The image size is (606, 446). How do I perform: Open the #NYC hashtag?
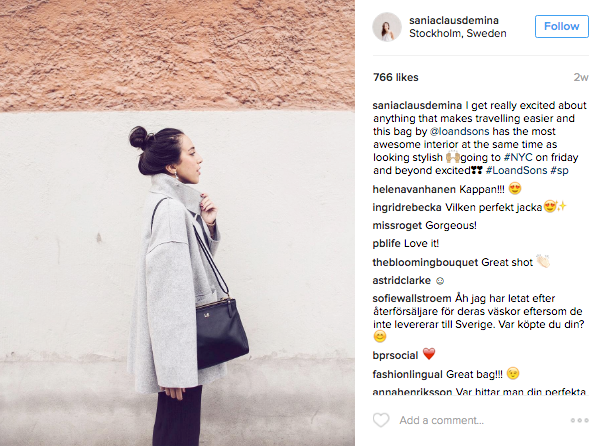[518, 157]
